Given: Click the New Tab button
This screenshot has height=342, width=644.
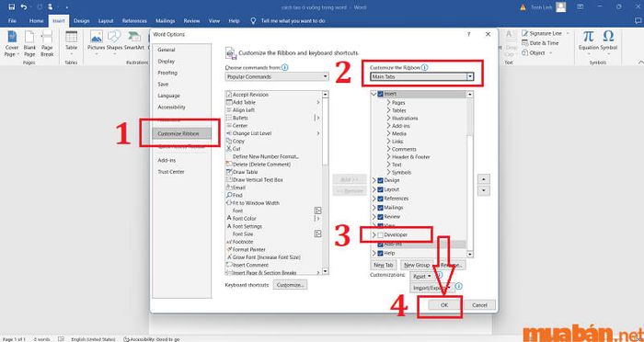Looking at the screenshot, I should coord(384,265).
